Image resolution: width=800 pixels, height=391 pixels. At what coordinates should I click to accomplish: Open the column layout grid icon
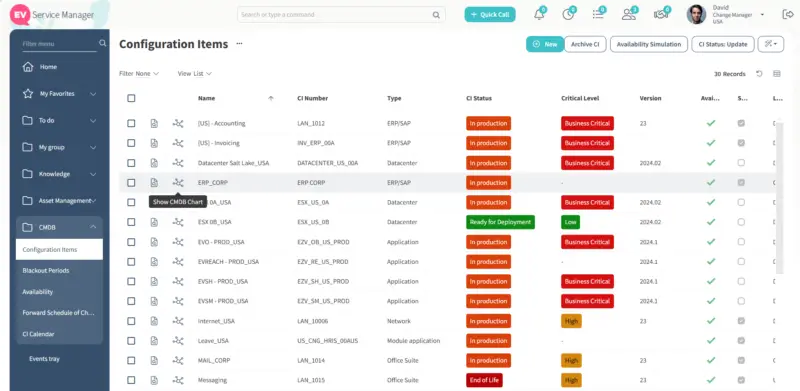click(x=777, y=74)
